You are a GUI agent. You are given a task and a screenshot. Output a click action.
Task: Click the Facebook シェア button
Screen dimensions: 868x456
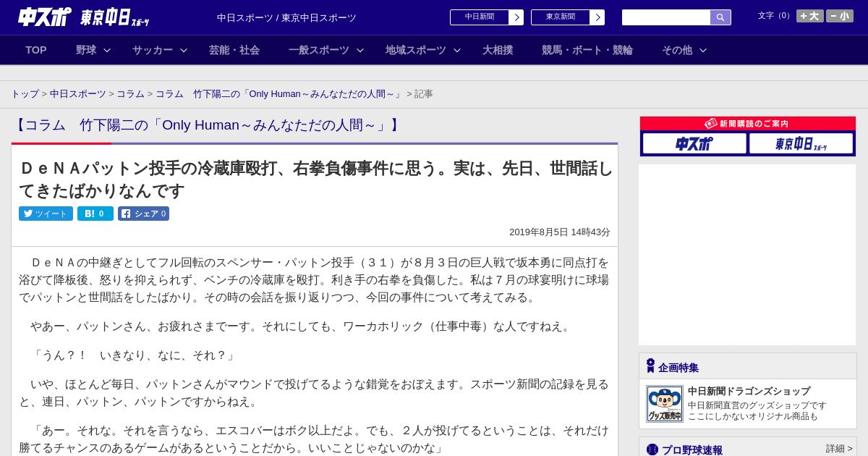[143, 214]
